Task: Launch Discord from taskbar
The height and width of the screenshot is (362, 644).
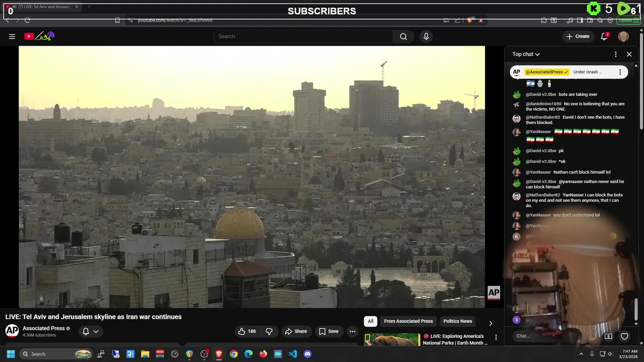Action: tap(307, 354)
